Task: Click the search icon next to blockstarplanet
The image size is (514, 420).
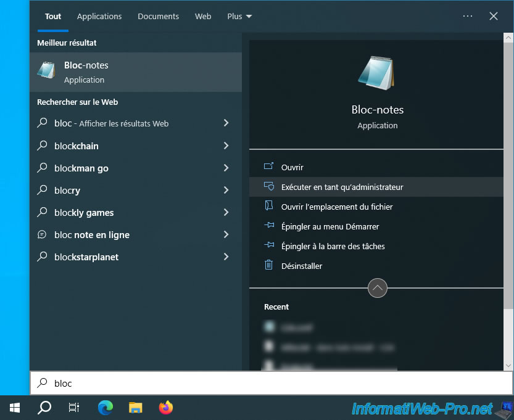Action: click(43, 257)
